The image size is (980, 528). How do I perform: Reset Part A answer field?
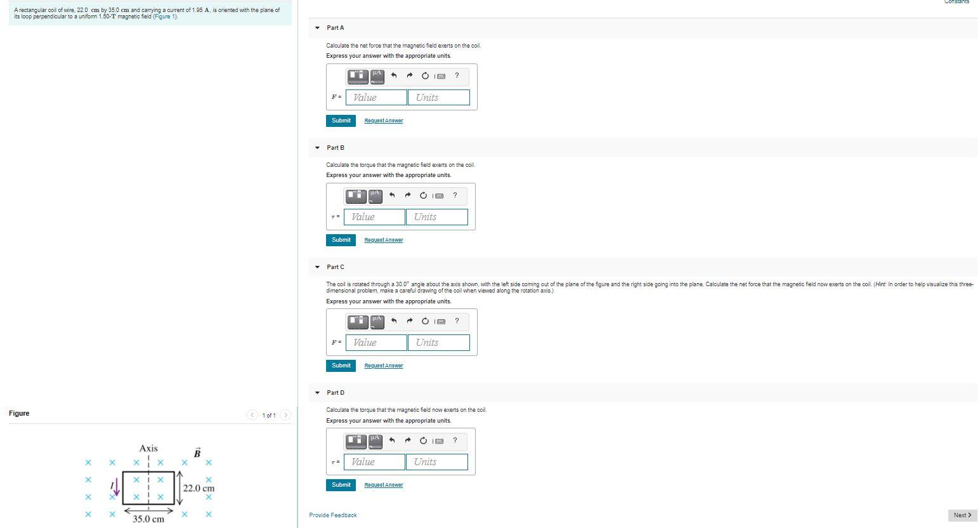pos(425,76)
